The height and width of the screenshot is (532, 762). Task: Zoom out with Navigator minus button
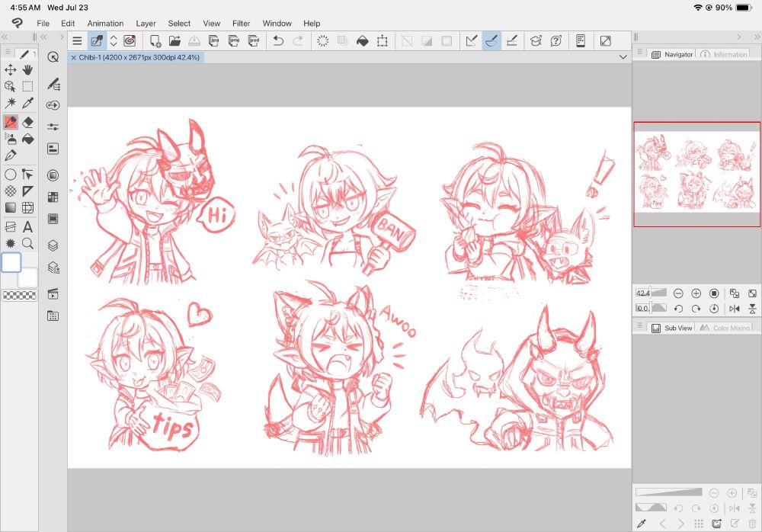[678, 293]
